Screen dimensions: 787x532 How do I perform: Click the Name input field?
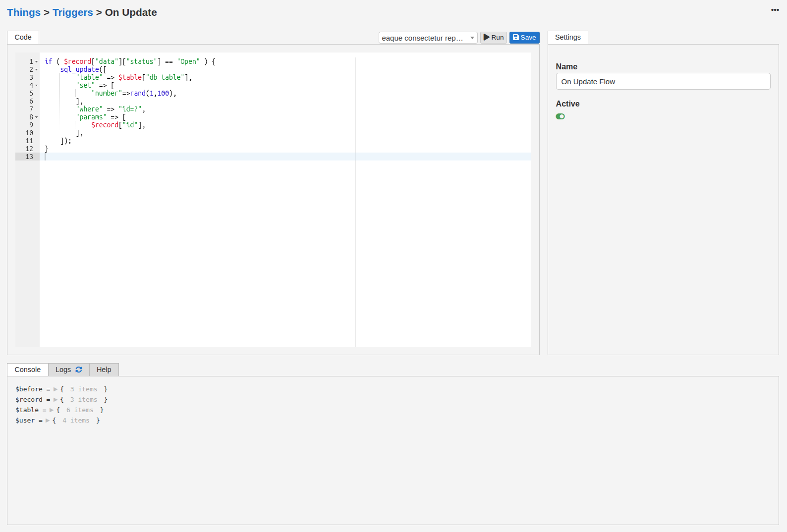(x=663, y=82)
